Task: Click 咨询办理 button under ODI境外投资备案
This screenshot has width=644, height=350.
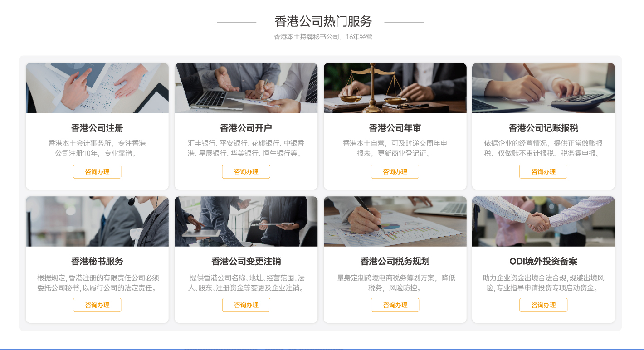Action: pyautogui.click(x=543, y=305)
